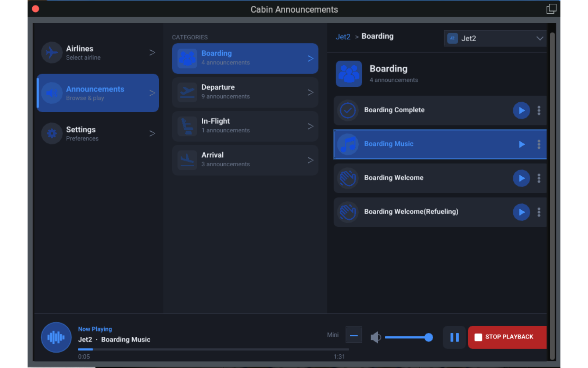Image resolution: width=588 pixels, height=368 pixels.
Task: Click the Boarding category people icon
Action: point(187,59)
